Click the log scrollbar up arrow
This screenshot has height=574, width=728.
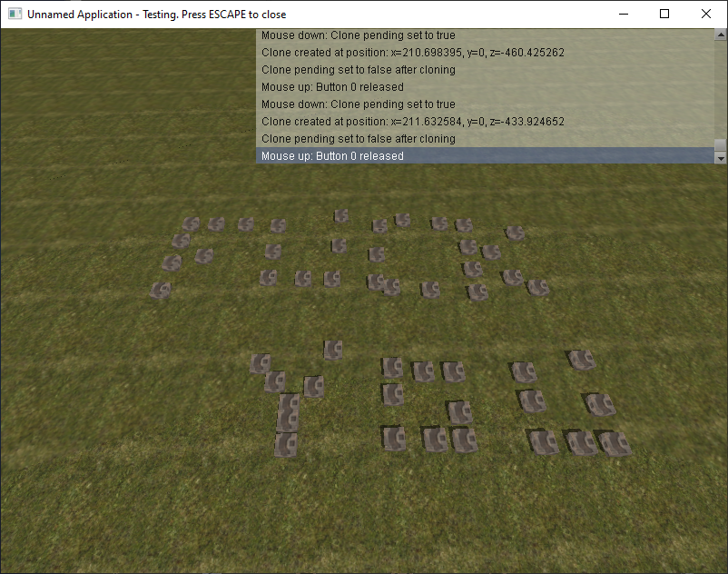pyautogui.click(x=721, y=35)
